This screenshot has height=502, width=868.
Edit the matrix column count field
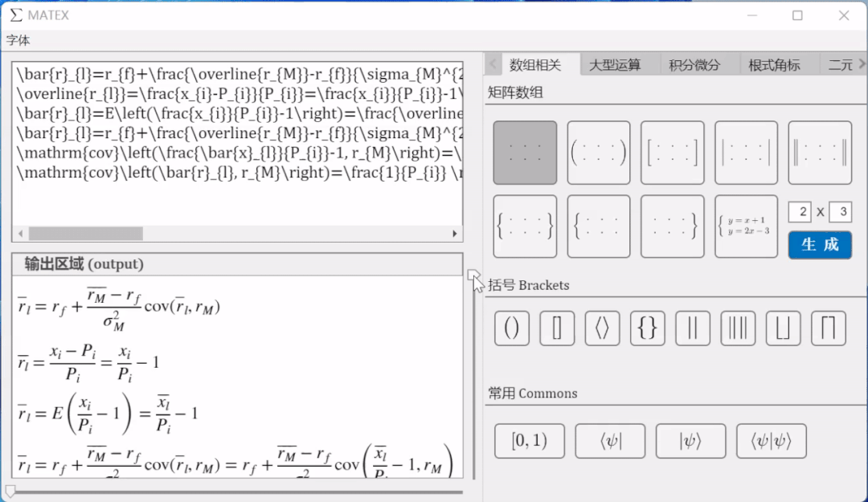tap(841, 211)
